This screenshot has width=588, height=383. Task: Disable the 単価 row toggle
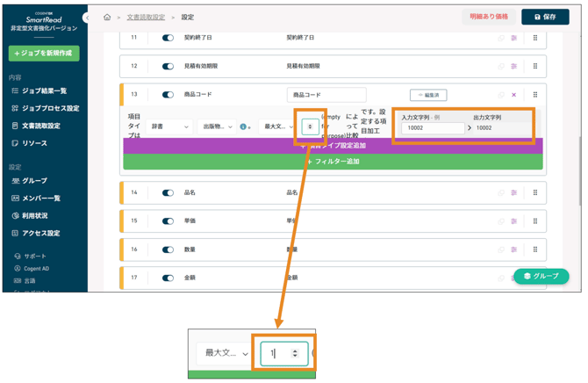pos(168,221)
